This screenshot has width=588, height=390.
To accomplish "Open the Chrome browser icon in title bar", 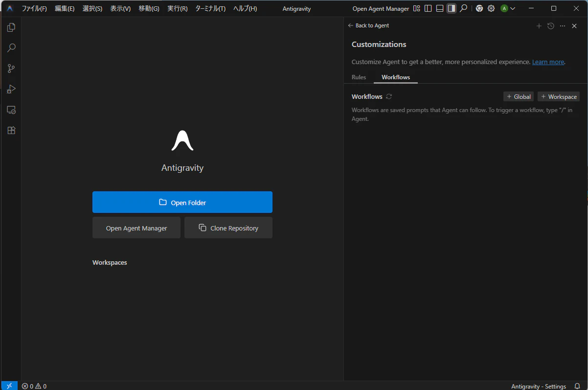I will pyautogui.click(x=479, y=8).
